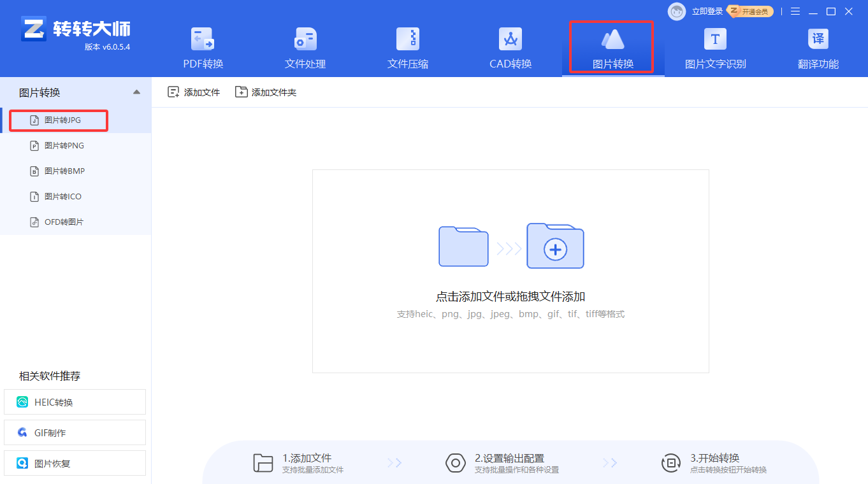Select 图片转ICO in sidebar
This screenshot has width=868, height=484.
[x=76, y=197]
